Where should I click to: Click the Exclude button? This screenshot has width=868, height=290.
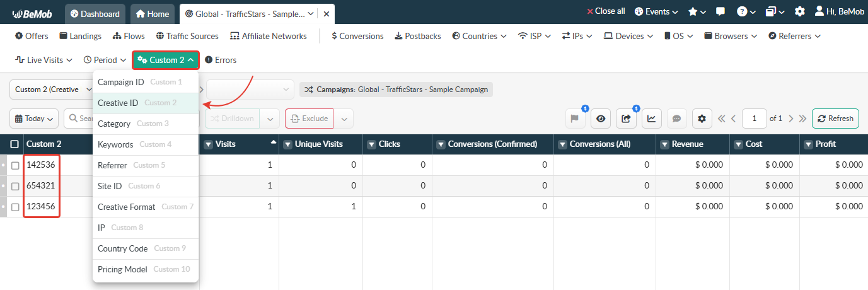click(309, 119)
